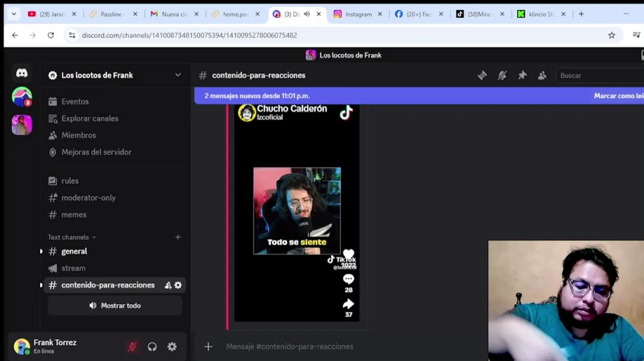Open Miembros list
This screenshot has width=644, height=361.
click(x=115, y=135)
